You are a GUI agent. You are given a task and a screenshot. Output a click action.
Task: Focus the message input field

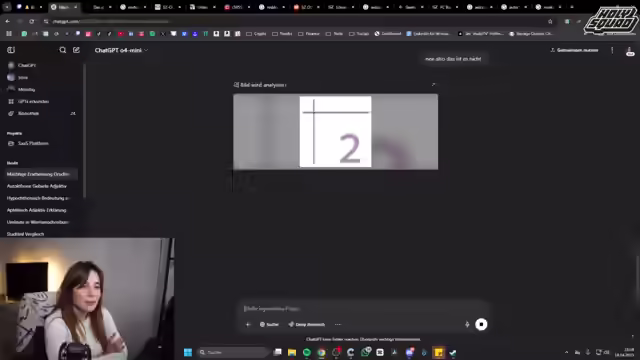point(363,309)
